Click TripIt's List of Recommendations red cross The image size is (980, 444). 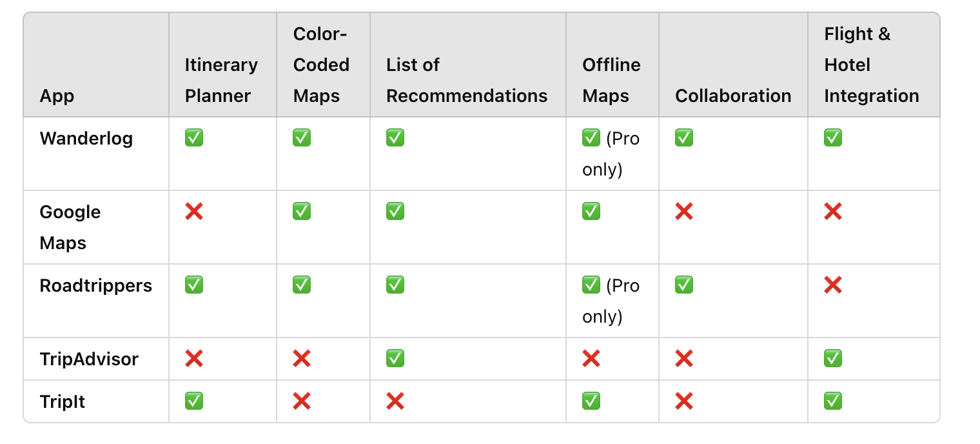coord(395,401)
